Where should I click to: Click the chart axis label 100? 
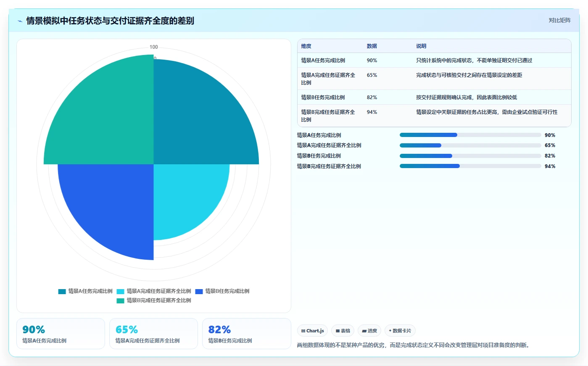(154, 47)
